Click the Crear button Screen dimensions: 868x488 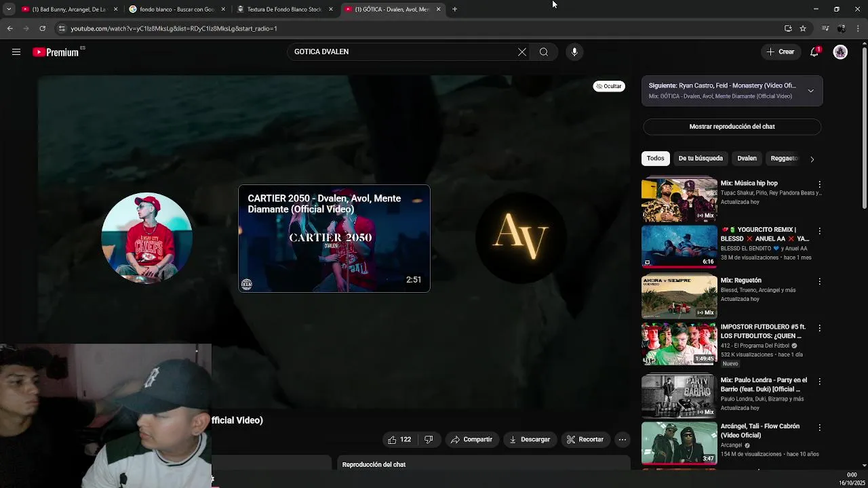[781, 52]
